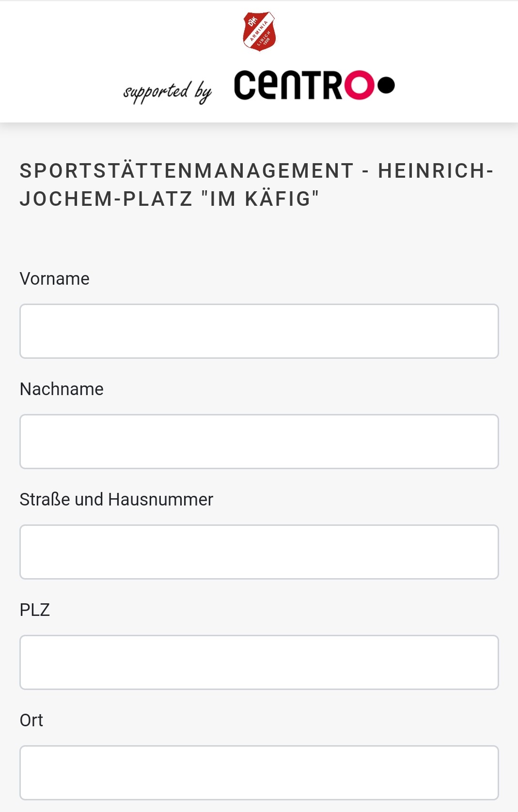Click HEINRICH- in the page heading
Screen dimensions: 518x812
tap(436, 171)
